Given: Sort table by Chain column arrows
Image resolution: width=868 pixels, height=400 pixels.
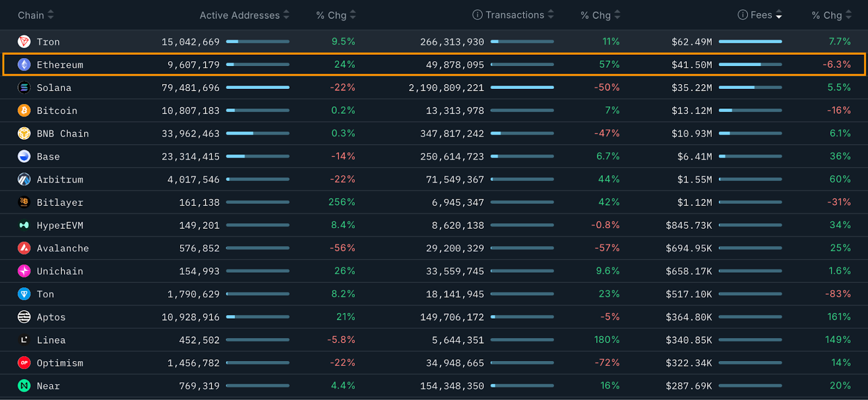Looking at the screenshot, I should tap(50, 15).
